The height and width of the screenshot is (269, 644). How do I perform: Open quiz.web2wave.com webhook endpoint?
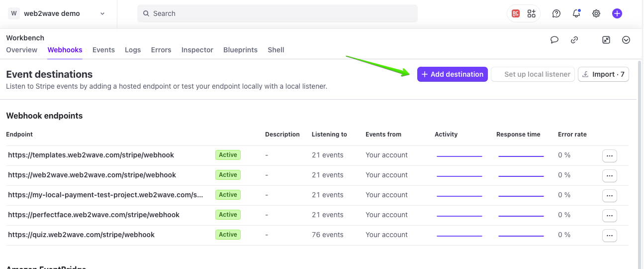click(x=81, y=235)
